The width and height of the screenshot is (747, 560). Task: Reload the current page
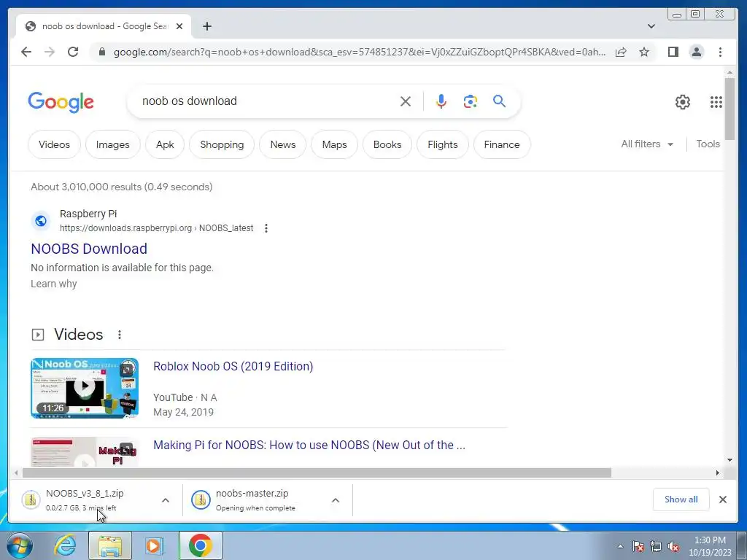(x=73, y=52)
